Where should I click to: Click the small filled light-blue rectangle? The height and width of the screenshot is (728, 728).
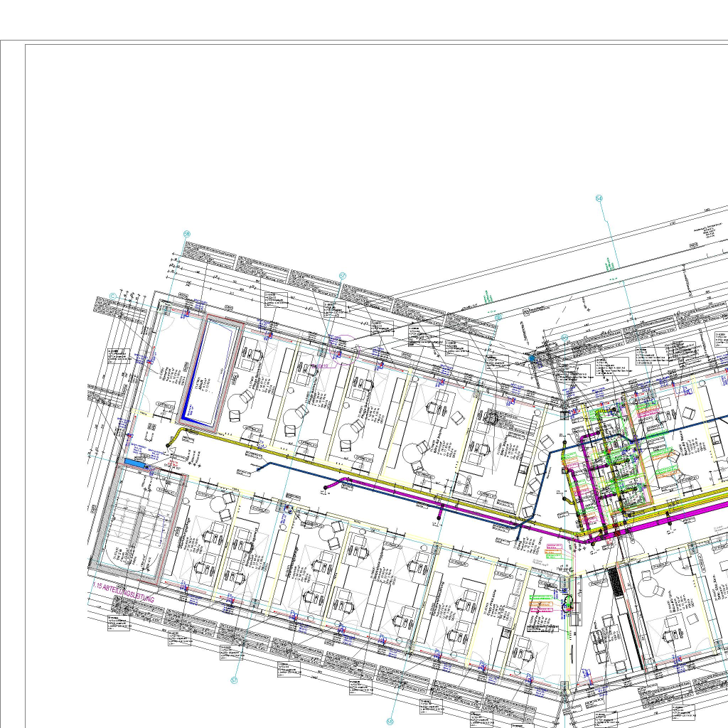(134, 462)
